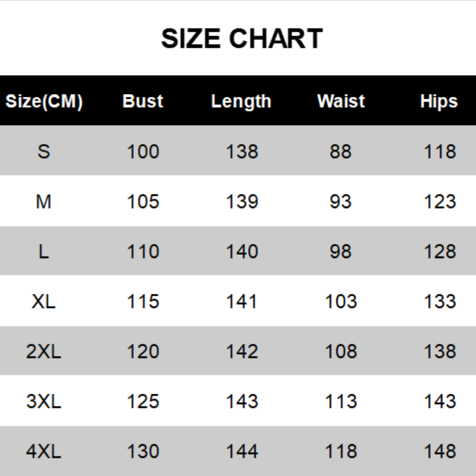The width and height of the screenshot is (476, 476).
Task: Click waist value 113 in 3XL row
Action: [340, 402]
